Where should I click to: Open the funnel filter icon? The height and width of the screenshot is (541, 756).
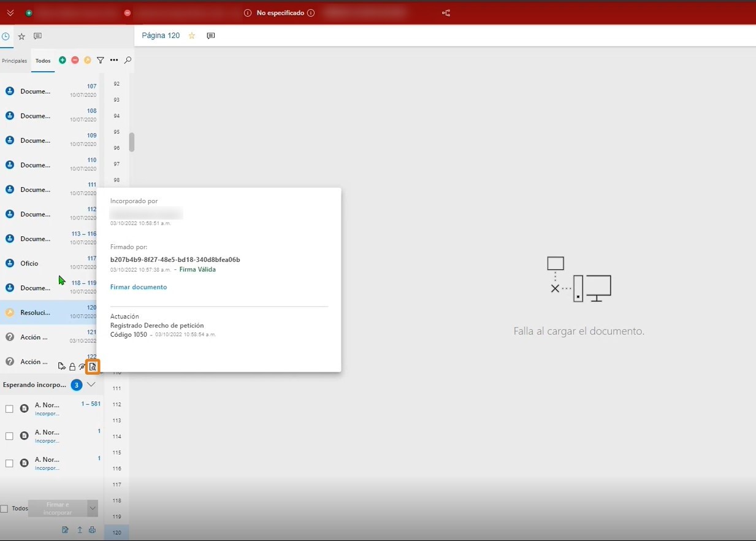click(x=101, y=60)
